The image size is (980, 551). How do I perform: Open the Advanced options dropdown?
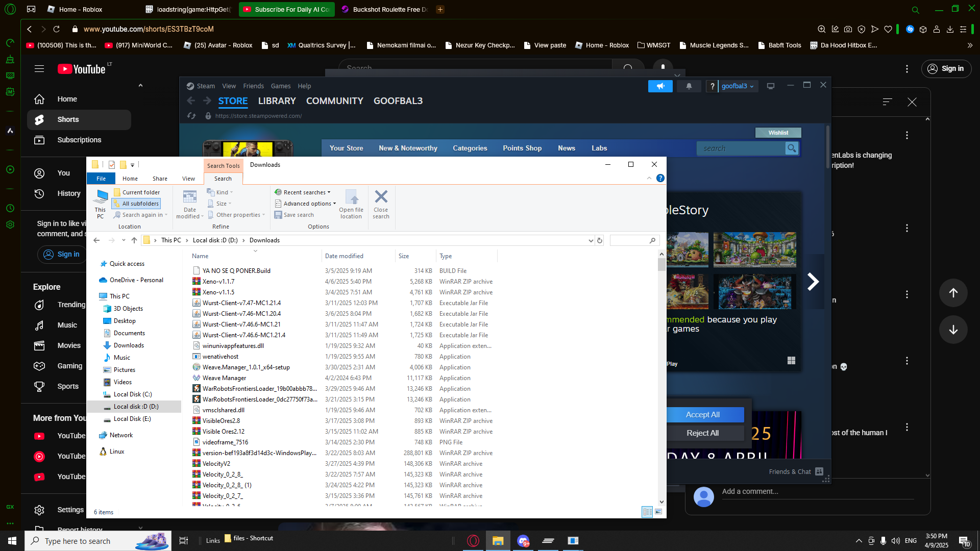(x=305, y=204)
